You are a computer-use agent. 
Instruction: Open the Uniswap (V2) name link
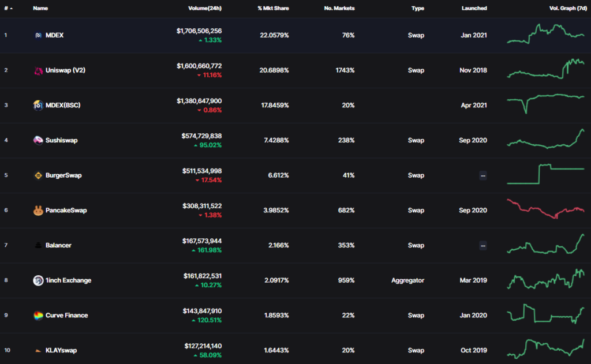click(x=65, y=70)
